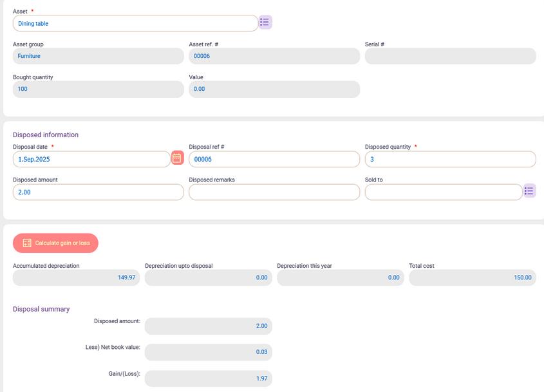Select the Net book value field

tap(208, 352)
